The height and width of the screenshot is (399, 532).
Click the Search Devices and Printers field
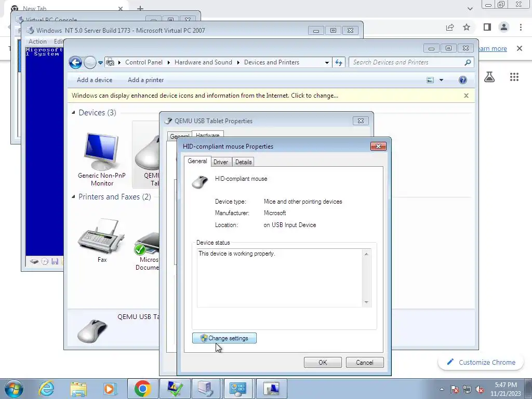[407, 62]
